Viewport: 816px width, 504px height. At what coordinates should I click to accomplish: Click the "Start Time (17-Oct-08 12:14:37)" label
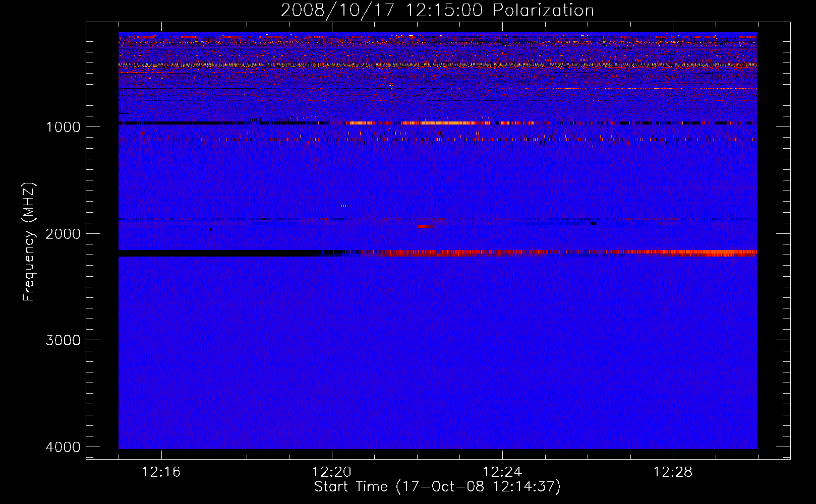tap(437, 487)
